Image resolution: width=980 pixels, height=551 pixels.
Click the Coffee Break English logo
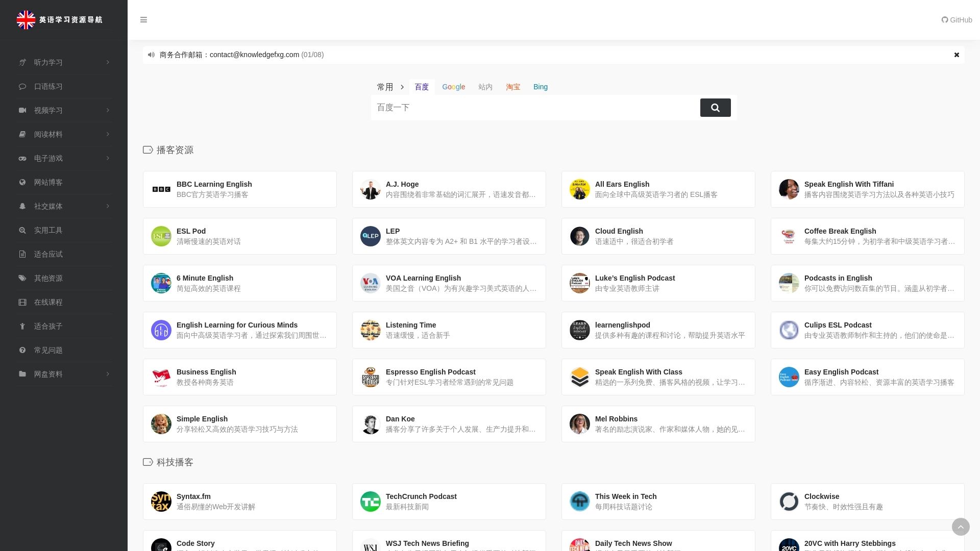[x=789, y=236]
